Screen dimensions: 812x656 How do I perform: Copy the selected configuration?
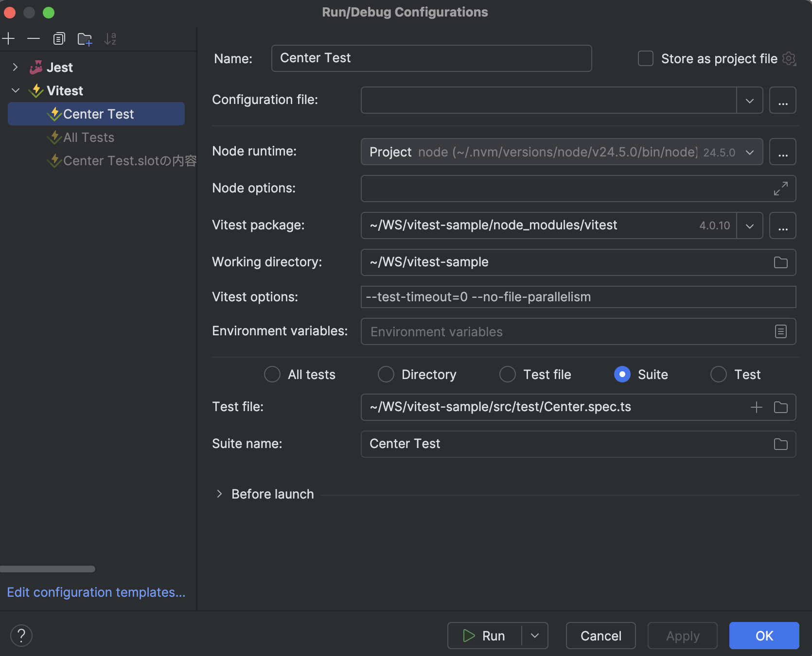[59, 38]
